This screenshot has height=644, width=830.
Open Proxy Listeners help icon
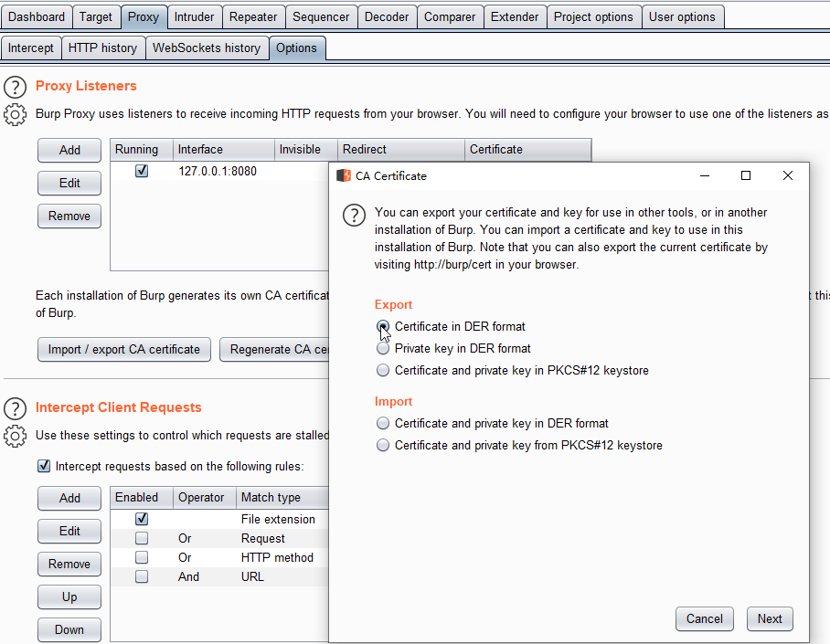click(x=15, y=87)
